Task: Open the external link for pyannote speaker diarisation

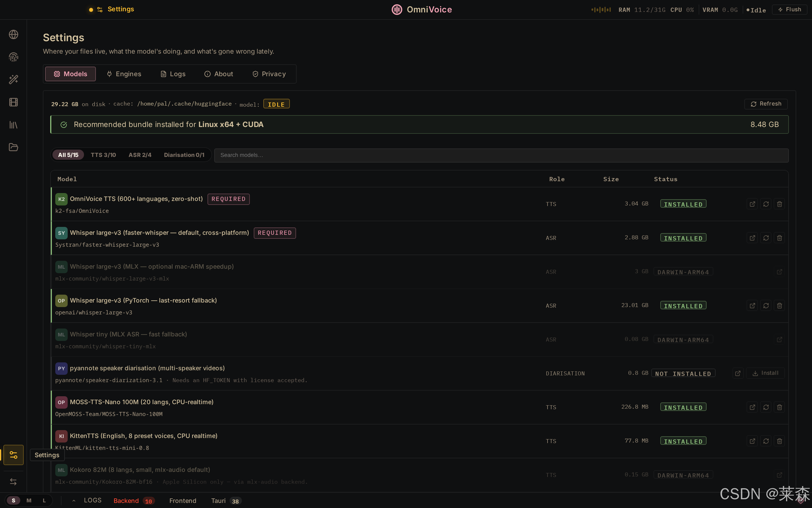Action: [738, 373]
